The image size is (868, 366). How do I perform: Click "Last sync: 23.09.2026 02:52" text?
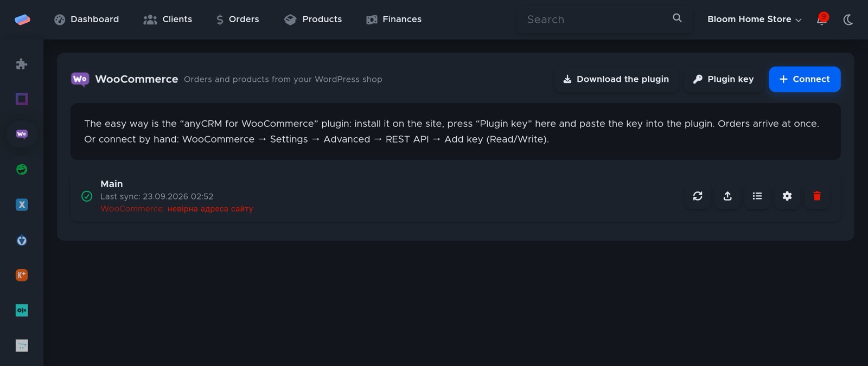tap(157, 196)
